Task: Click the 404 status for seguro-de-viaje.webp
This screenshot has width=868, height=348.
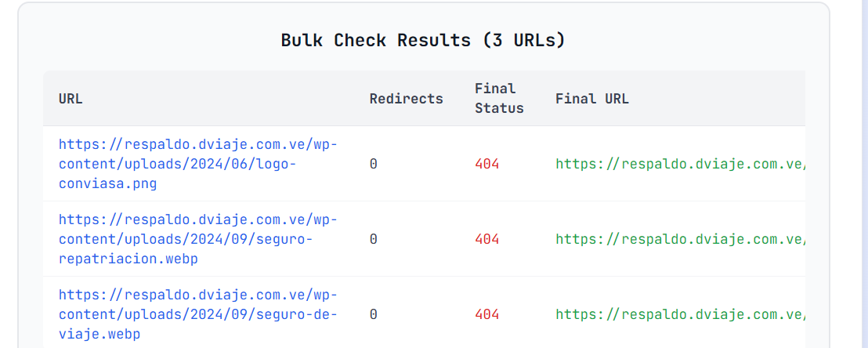Action: (486, 314)
